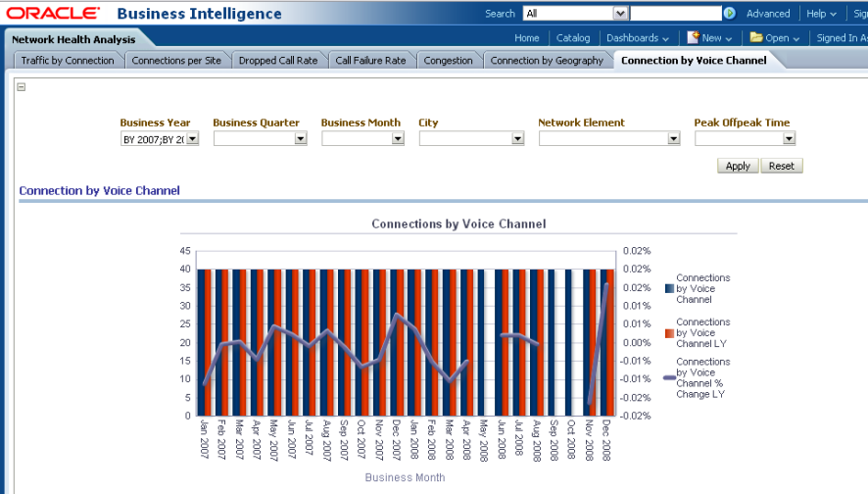Click the green search go arrow icon
This screenshot has height=494, width=868.
(730, 14)
